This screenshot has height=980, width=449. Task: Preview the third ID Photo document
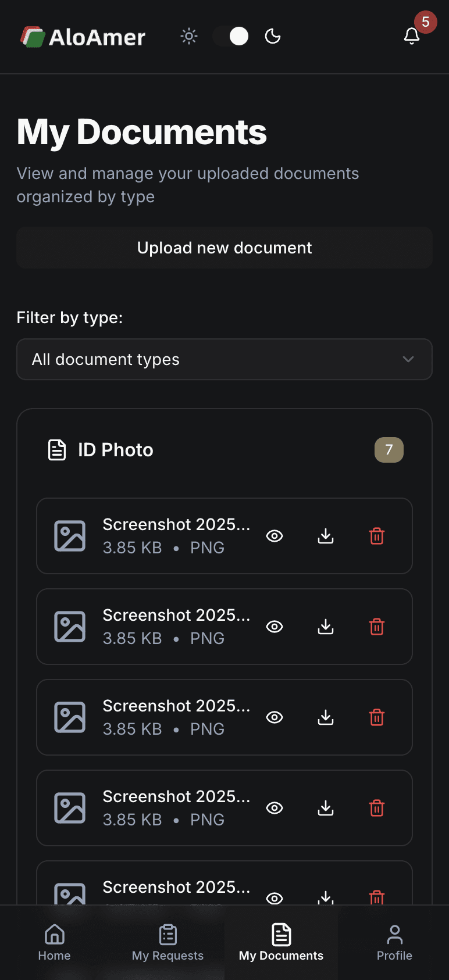tap(275, 717)
